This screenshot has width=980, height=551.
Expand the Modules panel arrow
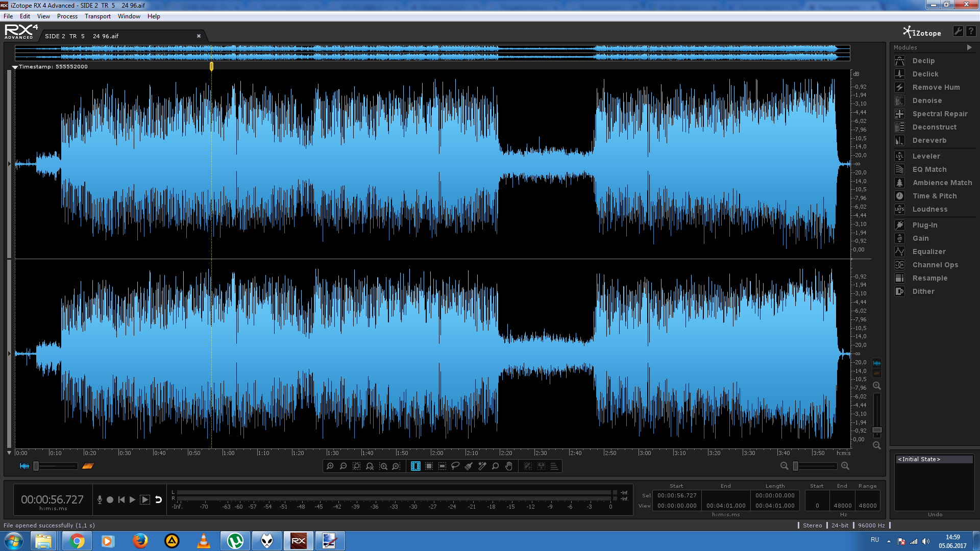(969, 47)
